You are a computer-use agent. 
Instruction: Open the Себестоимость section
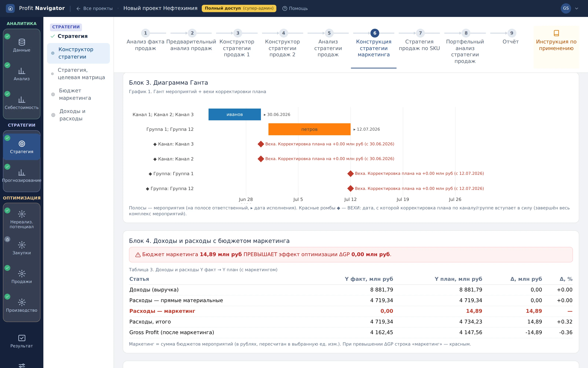[22, 103]
